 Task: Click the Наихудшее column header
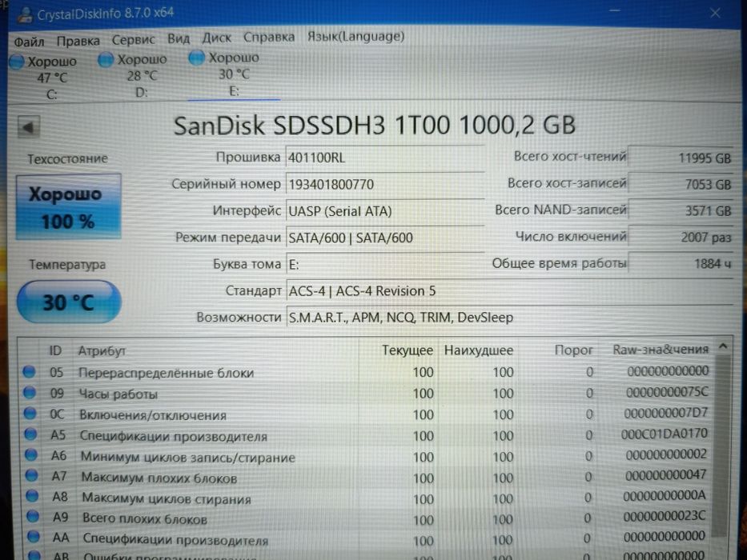(x=478, y=350)
